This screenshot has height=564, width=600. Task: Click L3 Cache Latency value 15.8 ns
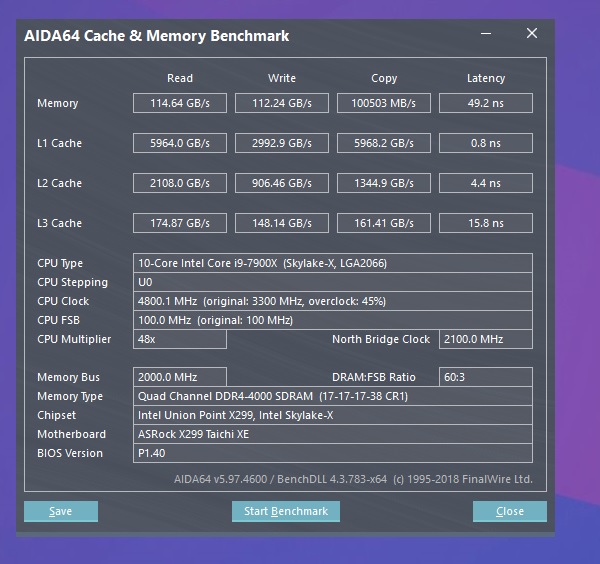486,223
